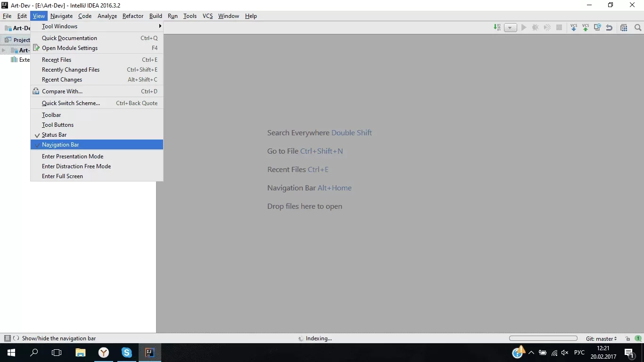Choose Recently Changed Files
Screen dimensions: 644x362
(x=97, y=70)
